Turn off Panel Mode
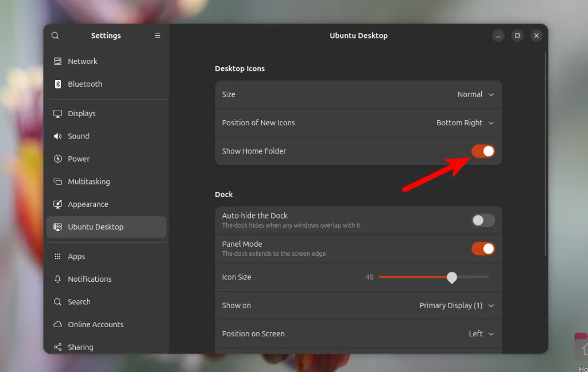The width and height of the screenshot is (588, 372). (x=483, y=248)
